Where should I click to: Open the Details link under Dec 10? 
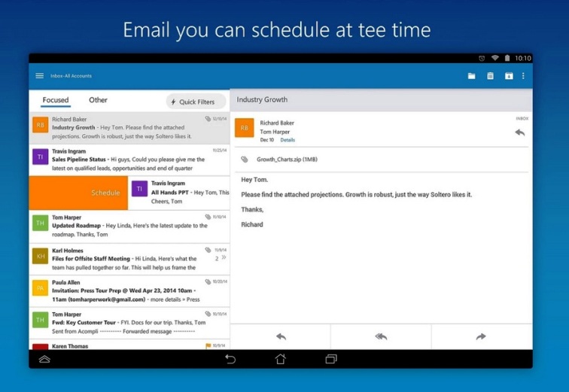pyautogui.click(x=288, y=140)
